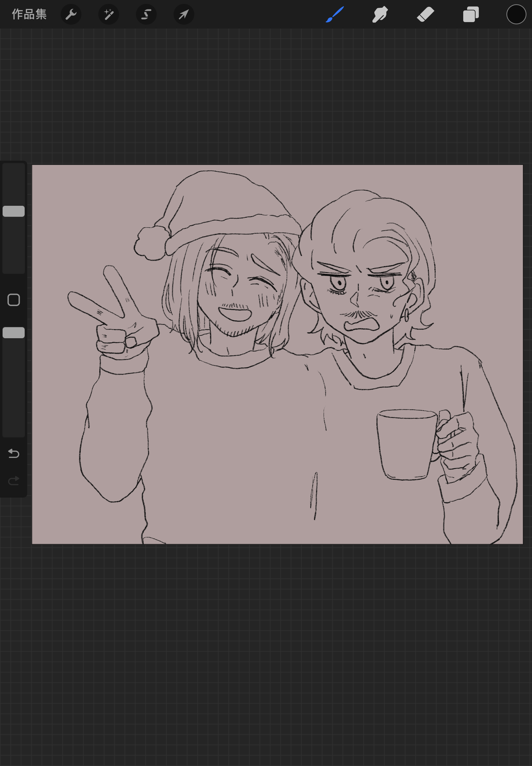Open the Actions wrench menu
Screen dimensions: 532x766
[71, 14]
